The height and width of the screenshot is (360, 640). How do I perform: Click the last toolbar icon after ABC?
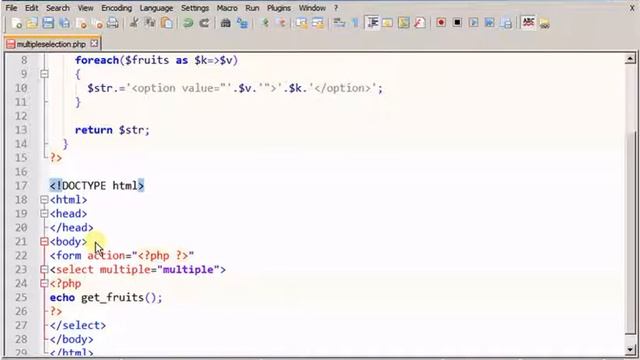pos(544,23)
